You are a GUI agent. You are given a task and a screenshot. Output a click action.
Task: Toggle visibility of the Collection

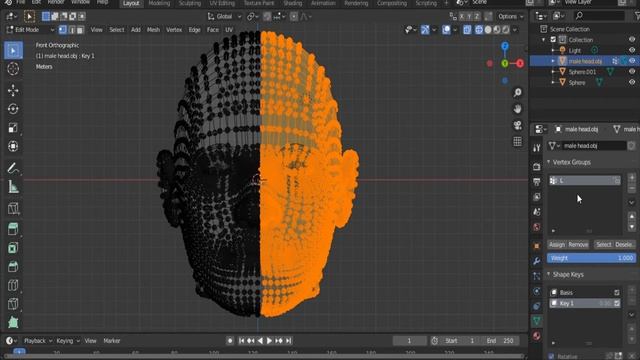coord(632,40)
